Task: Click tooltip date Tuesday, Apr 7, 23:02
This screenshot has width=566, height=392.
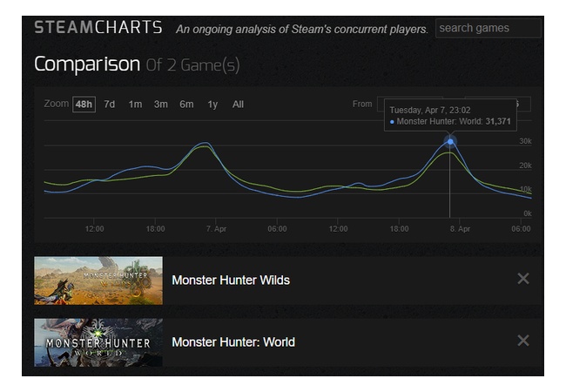Action: pyautogui.click(x=430, y=110)
